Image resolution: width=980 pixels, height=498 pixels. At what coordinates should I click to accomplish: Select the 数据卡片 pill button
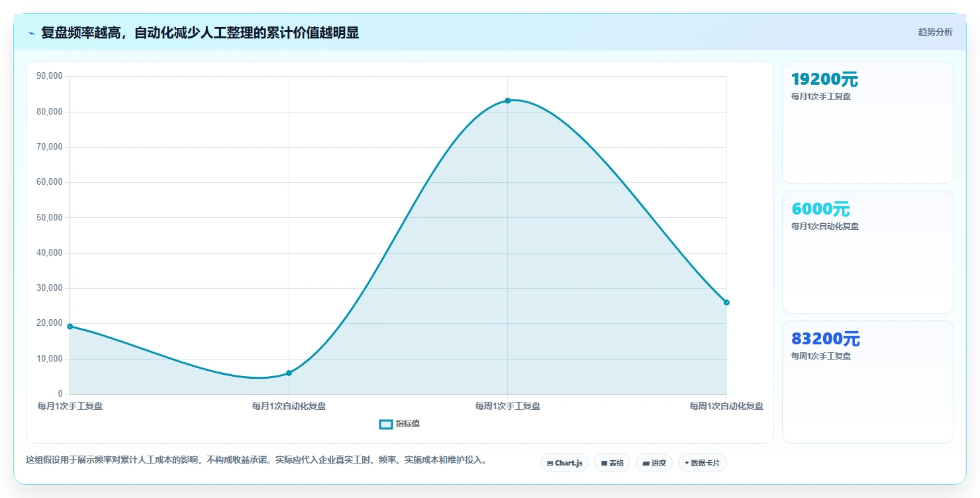702,463
